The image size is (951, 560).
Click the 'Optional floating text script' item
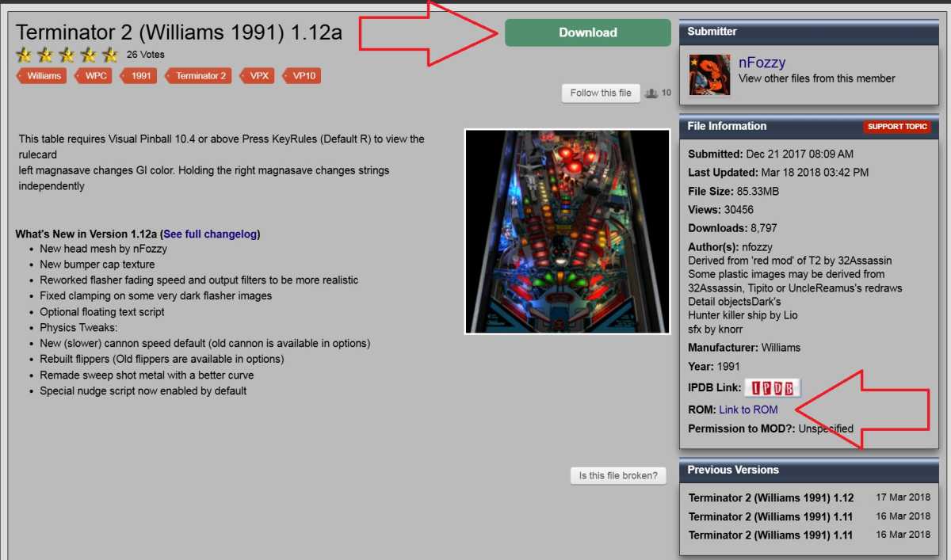102,312
